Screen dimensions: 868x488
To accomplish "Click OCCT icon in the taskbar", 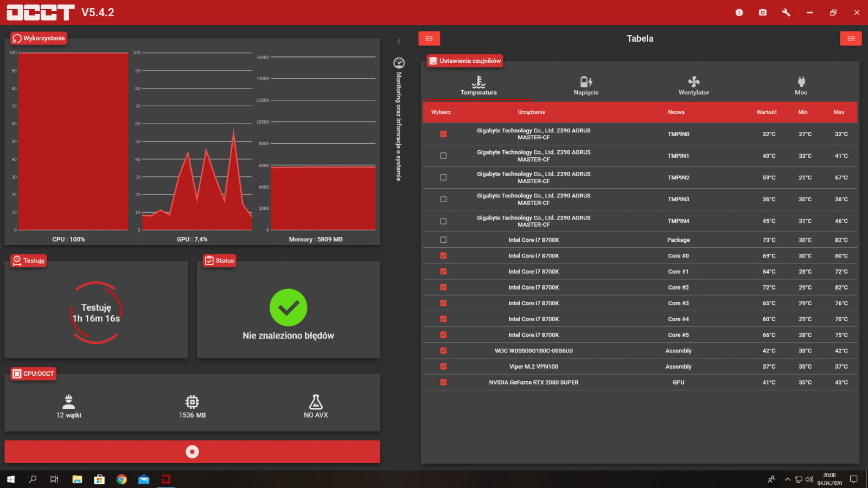I will [166, 479].
